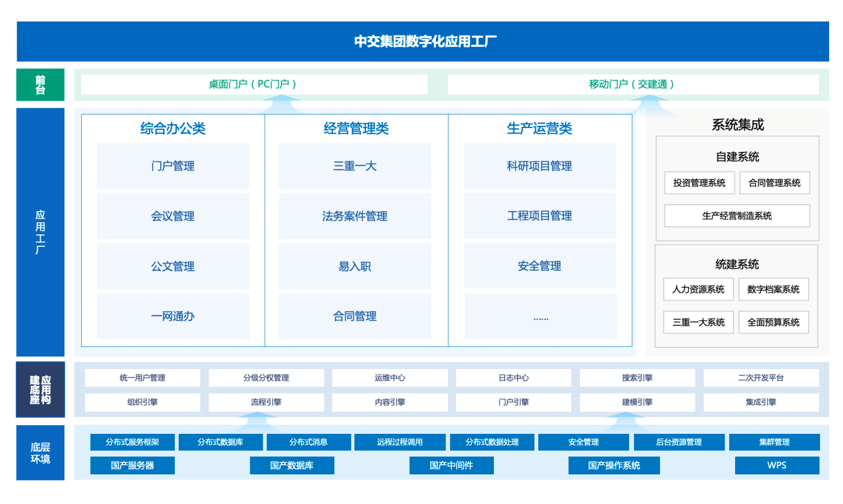Select the 分布式数据库 block
843x504 pixels.
tap(220, 442)
